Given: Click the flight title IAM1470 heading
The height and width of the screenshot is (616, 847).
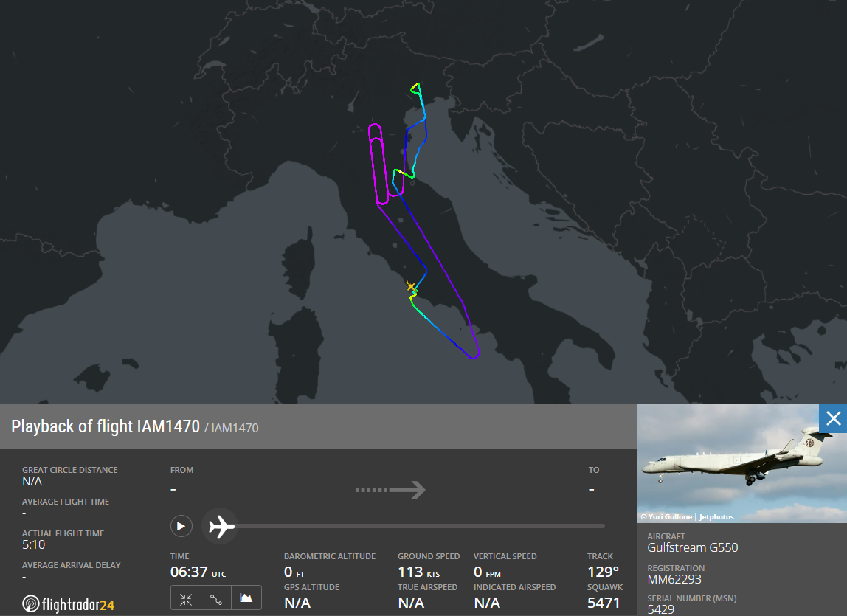Looking at the screenshot, I should point(106,426).
